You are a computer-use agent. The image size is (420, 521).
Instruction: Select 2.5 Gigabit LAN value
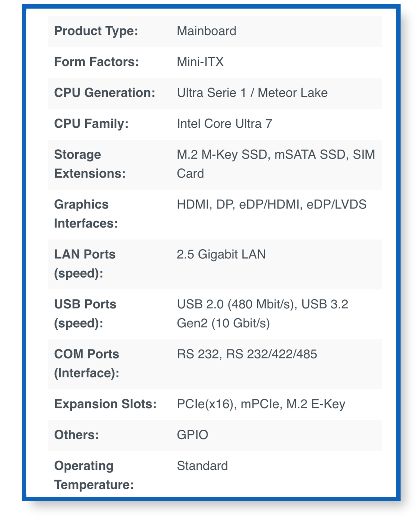pyautogui.click(x=221, y=254)
